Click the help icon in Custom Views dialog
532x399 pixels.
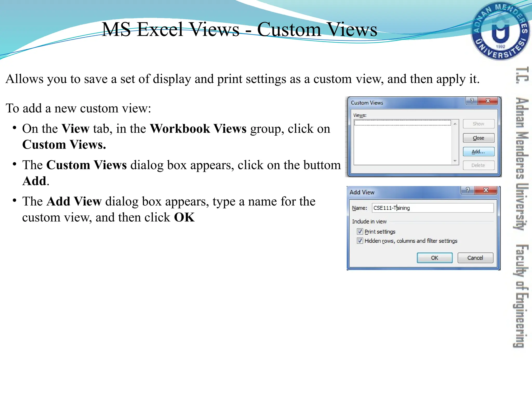[x=472, y=101]
